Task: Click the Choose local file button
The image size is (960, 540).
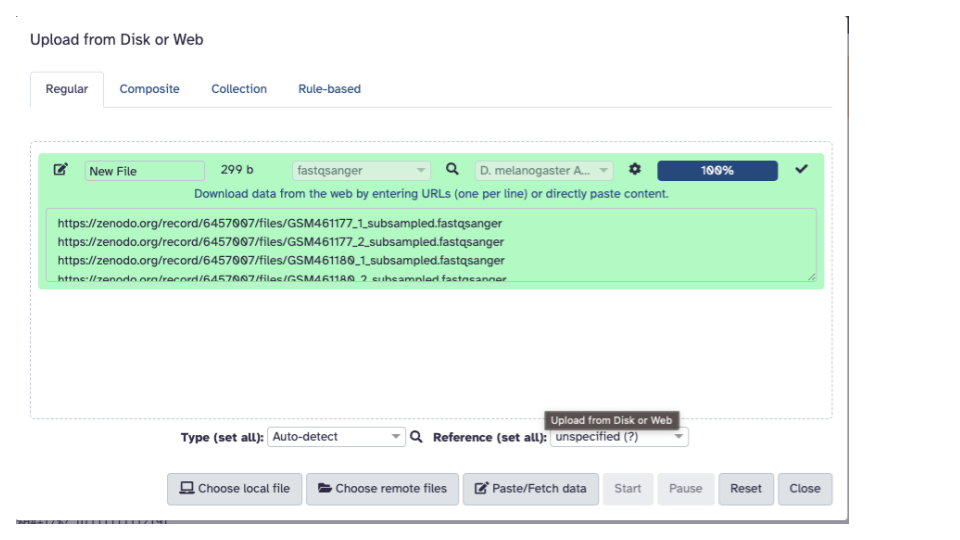Action: (234, 489)
